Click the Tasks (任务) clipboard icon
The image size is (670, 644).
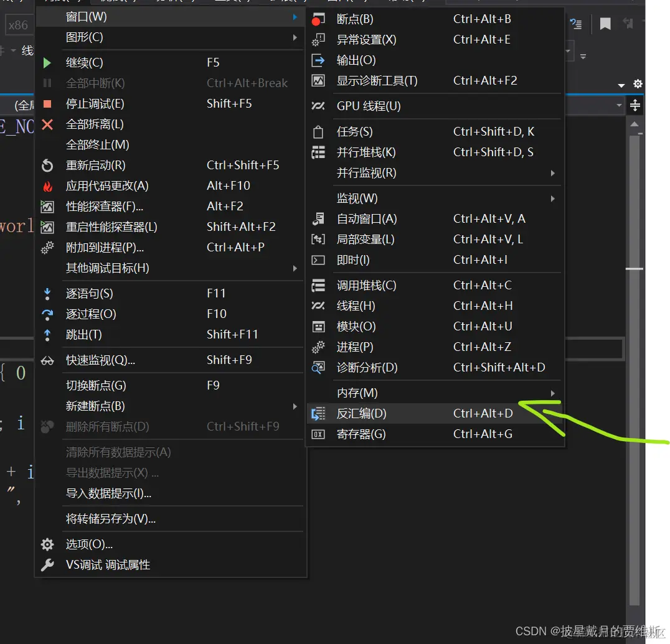pos(318,132)
